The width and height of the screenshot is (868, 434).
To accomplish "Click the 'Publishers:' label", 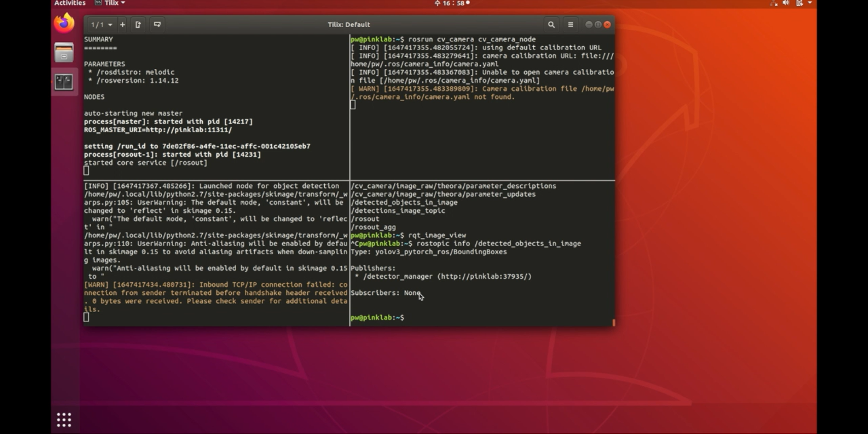I will point(373,268).
